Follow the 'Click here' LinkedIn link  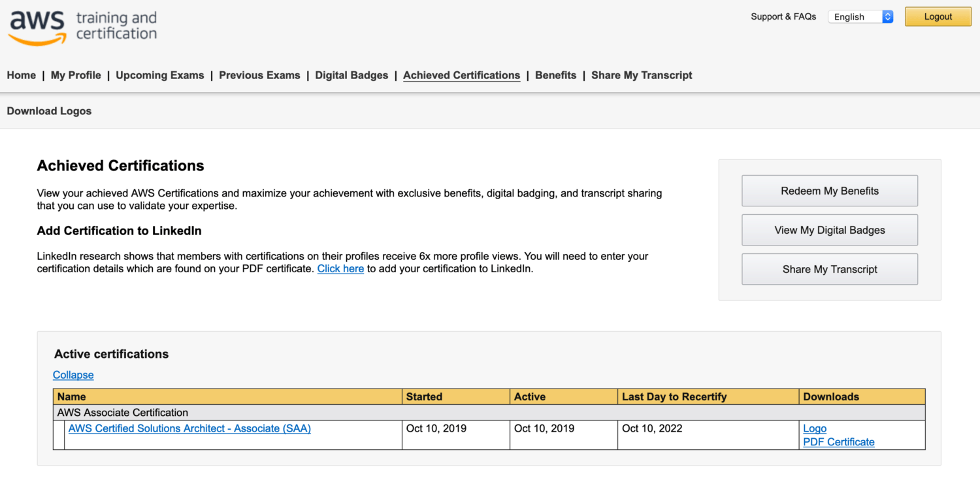[x=340, y=268]
